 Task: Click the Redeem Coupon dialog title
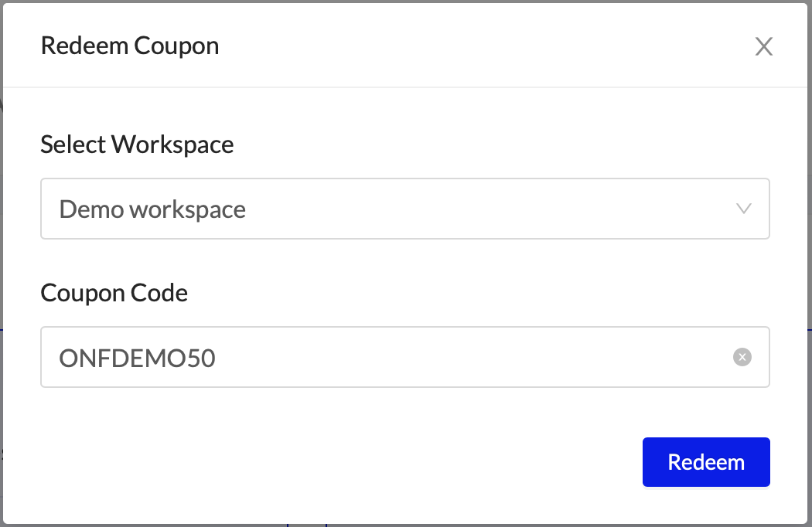(130, 46)
